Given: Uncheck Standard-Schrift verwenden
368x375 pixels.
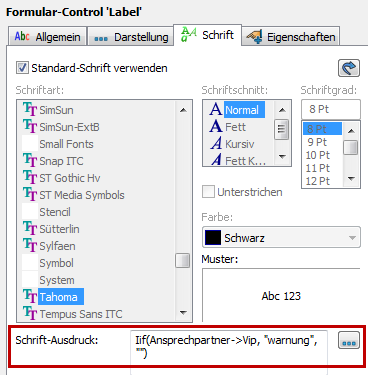Looking at the screenshot, I should tap(22, 68).
